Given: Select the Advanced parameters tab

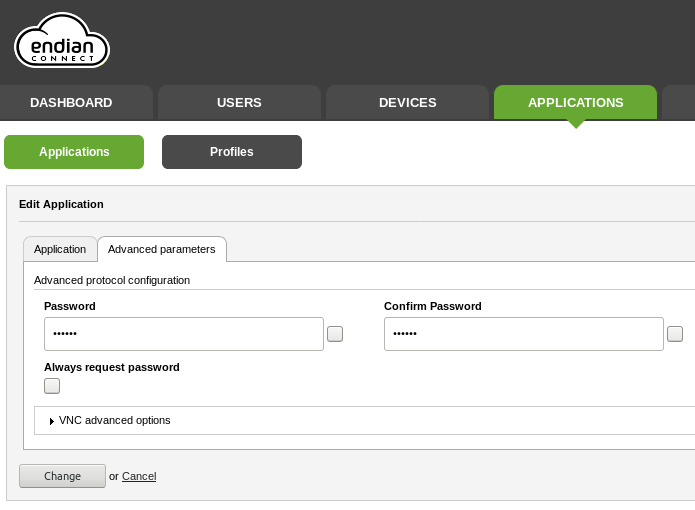Looking at the screenshot, I should point(161,249).
